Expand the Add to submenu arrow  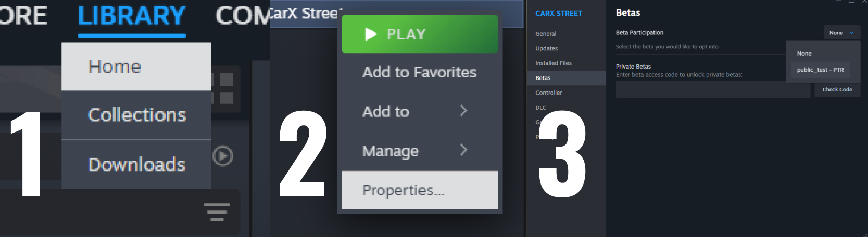(463, 111)
